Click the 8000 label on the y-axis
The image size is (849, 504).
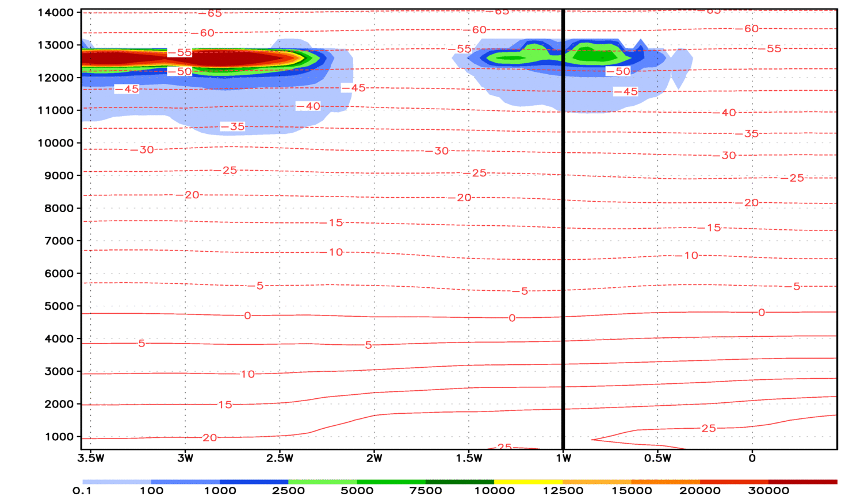pos(59,209)
